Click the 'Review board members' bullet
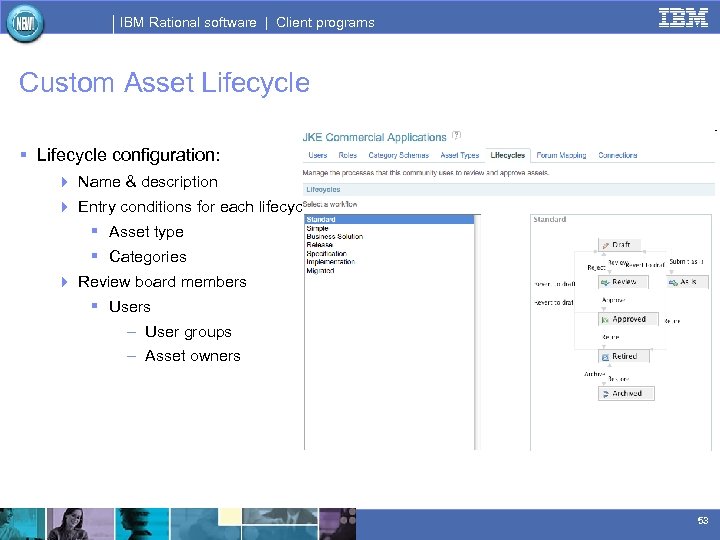The height and width of the screenshot is (540, 720). 162,281
